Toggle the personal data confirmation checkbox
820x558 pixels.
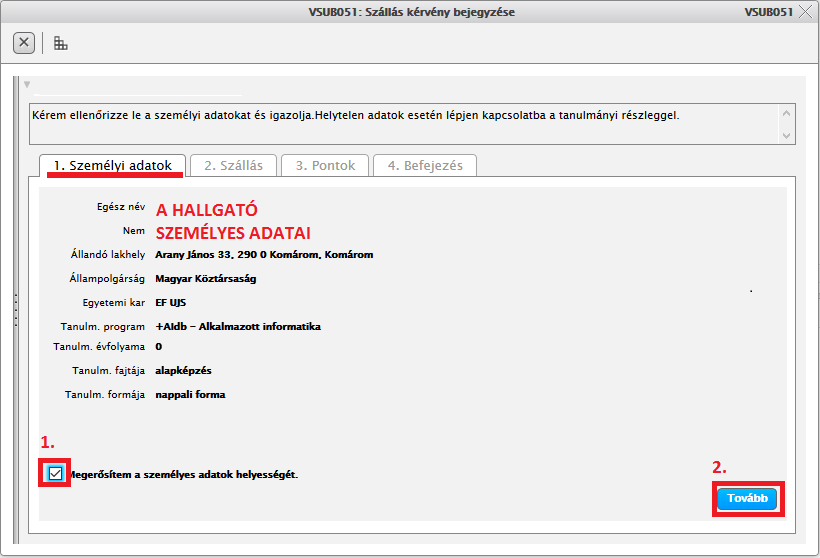(x=55, y=473)
